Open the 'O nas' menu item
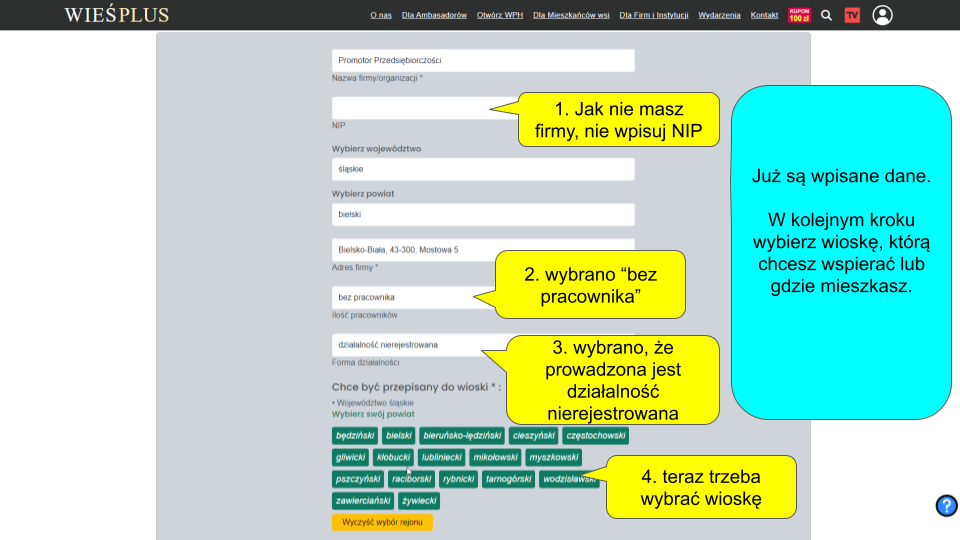 click(380, 15)
